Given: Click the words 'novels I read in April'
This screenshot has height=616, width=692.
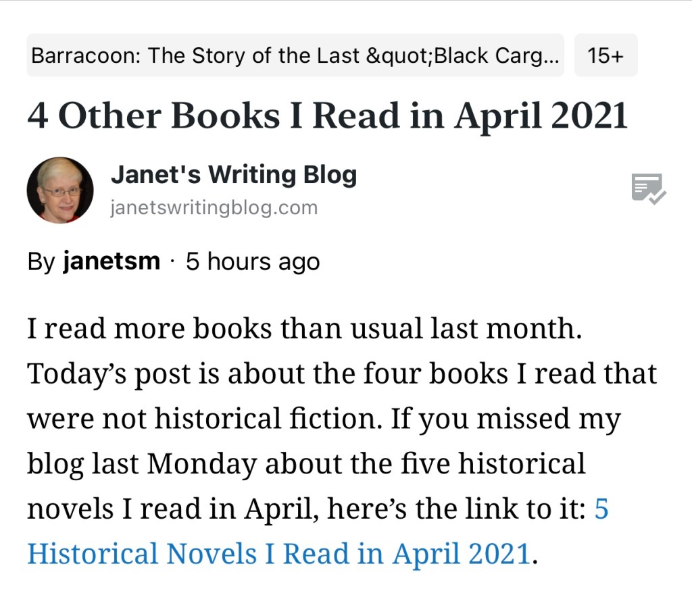Looking at the screenshot, I should point(172,509).
